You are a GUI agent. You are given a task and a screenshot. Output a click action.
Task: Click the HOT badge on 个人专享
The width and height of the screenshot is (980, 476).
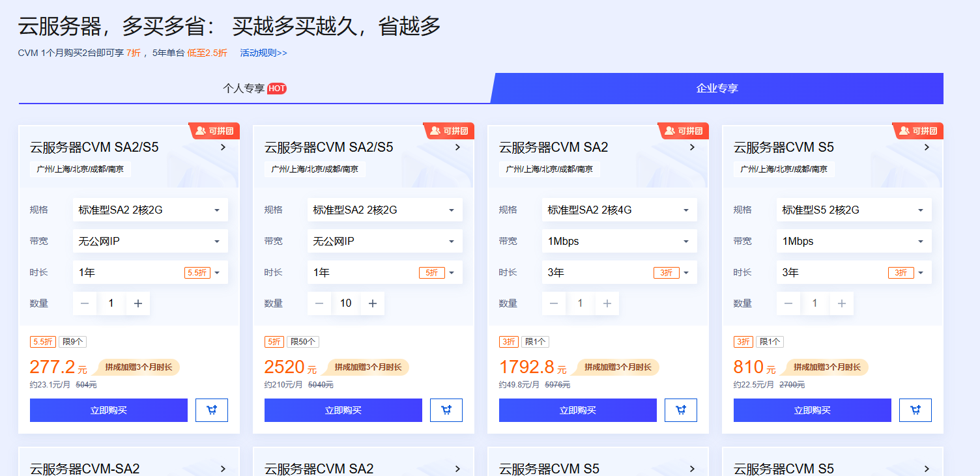[277, 89]
